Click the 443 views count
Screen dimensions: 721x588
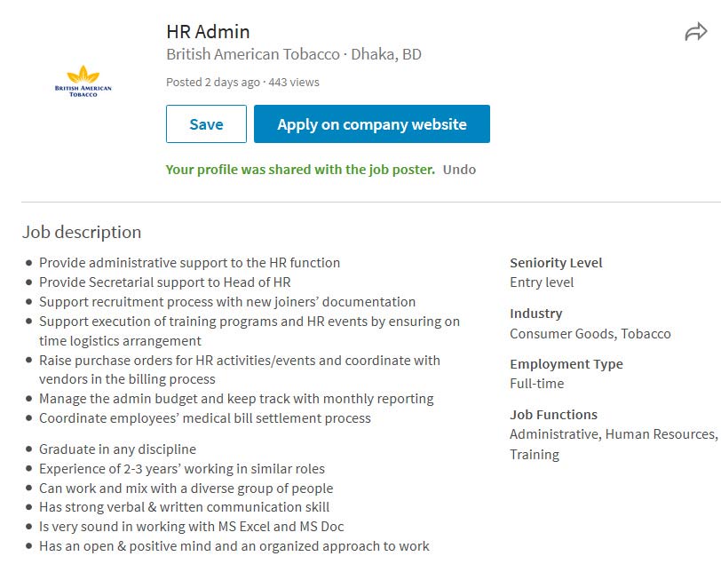pyautogui.click(x=294, y=83)
